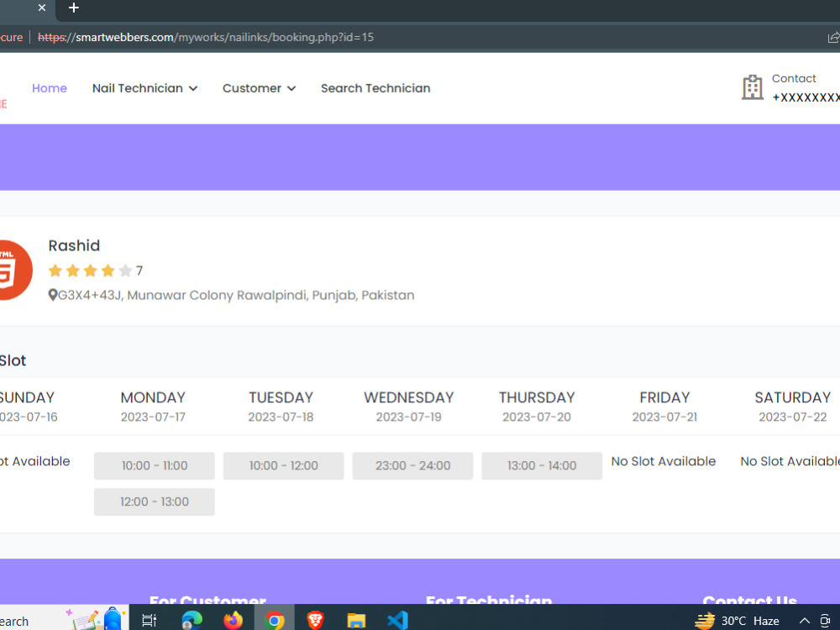Close the current browser tab
840x630 pixels.
(42, 8)
